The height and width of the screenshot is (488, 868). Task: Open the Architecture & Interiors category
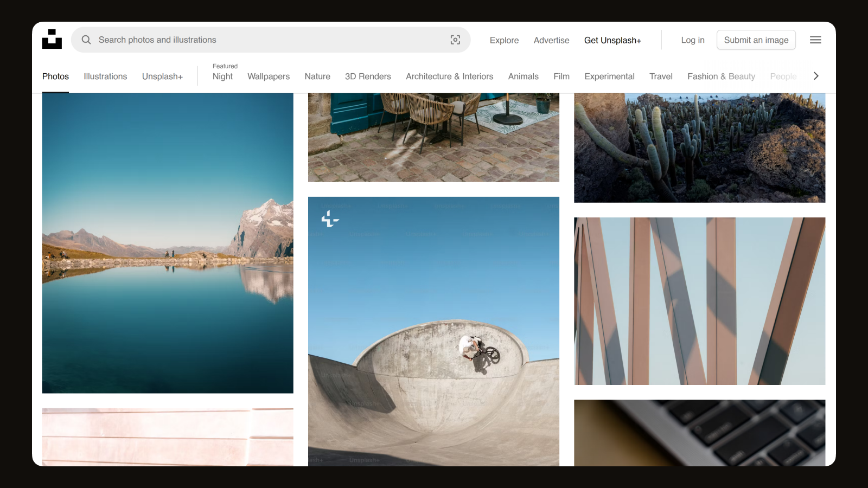point(449,76)
